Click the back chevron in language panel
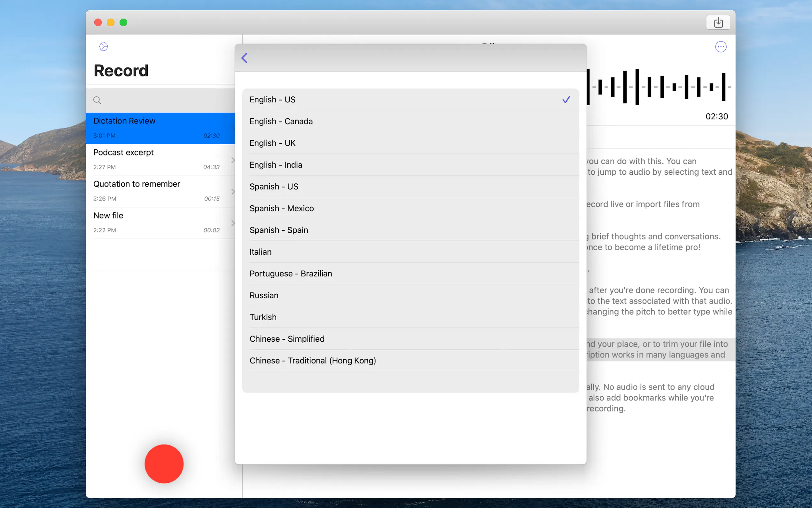This screenshot has height=508, width=812. 244,58
